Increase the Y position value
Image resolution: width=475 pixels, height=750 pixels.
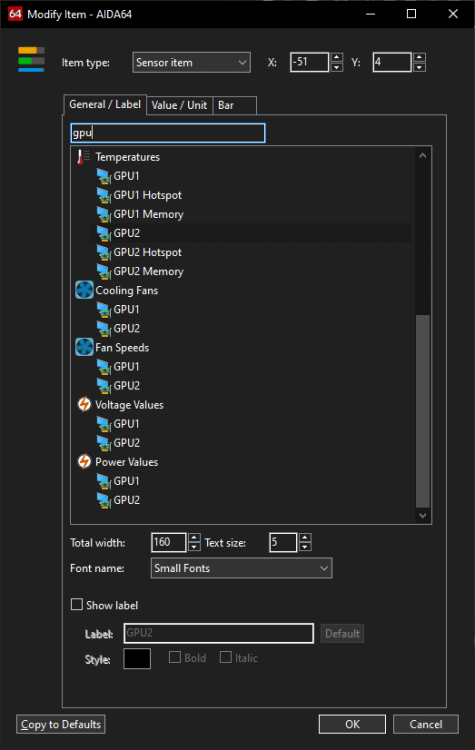tap(420, 57)
